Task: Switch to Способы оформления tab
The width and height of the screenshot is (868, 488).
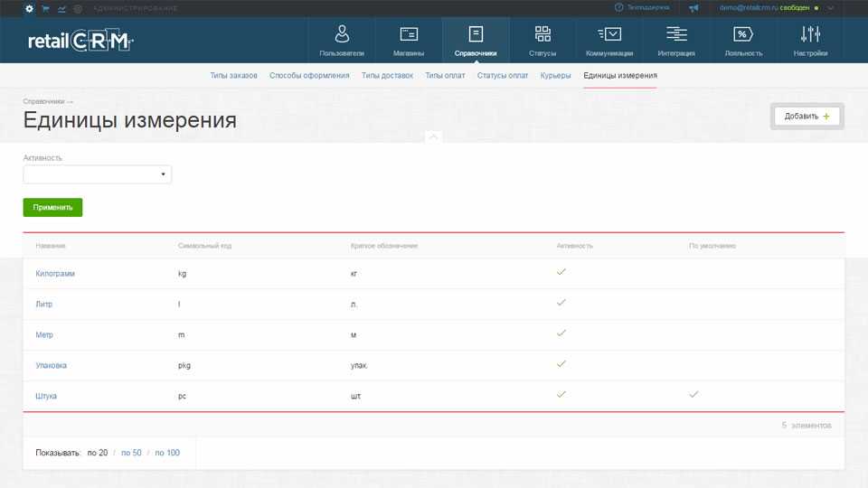Action: (309, 75)
